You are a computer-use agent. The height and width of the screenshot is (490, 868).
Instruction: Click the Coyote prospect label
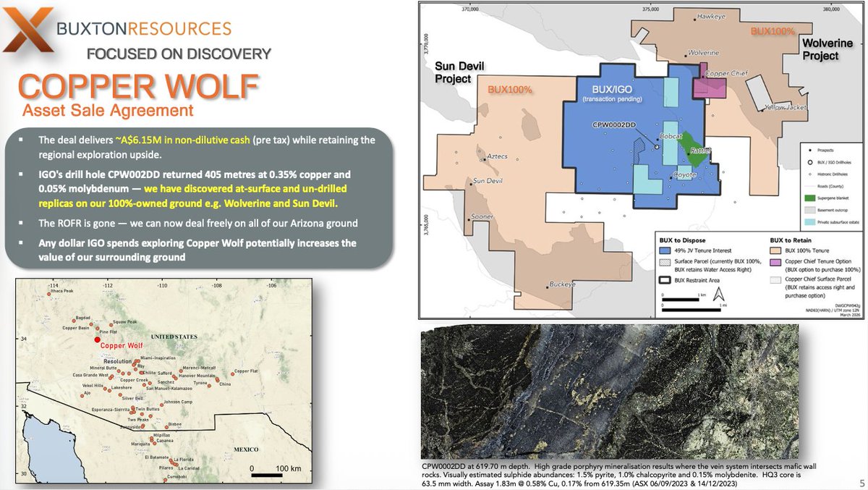point(684,174)
